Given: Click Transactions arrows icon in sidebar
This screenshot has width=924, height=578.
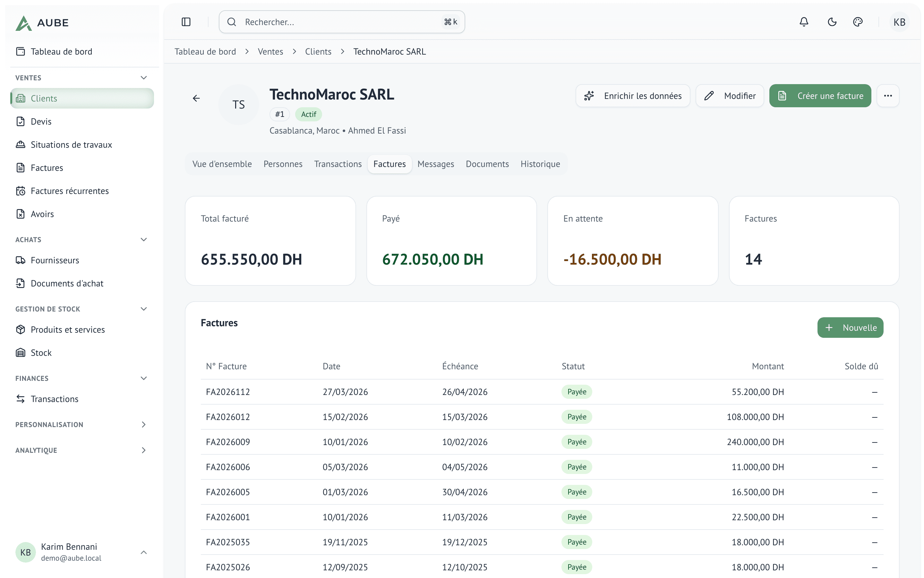Looking at the screenshot, I should click(21, 399).
